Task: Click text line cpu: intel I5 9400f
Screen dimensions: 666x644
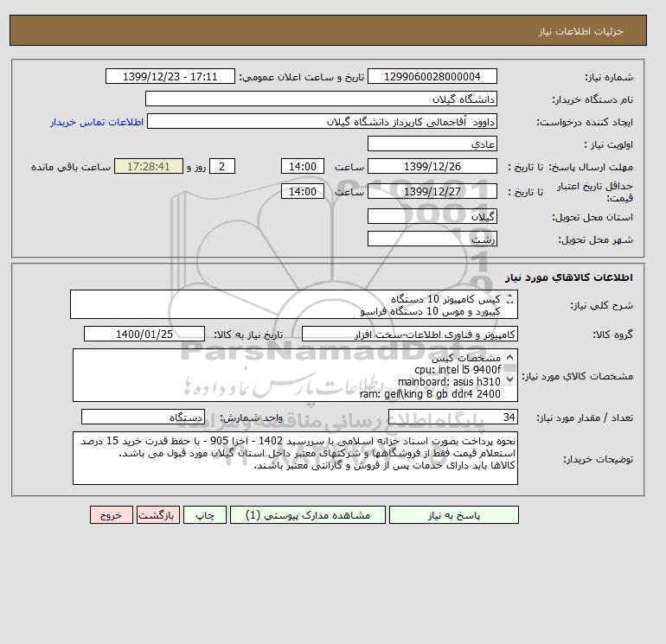Action: coord(458,370)
